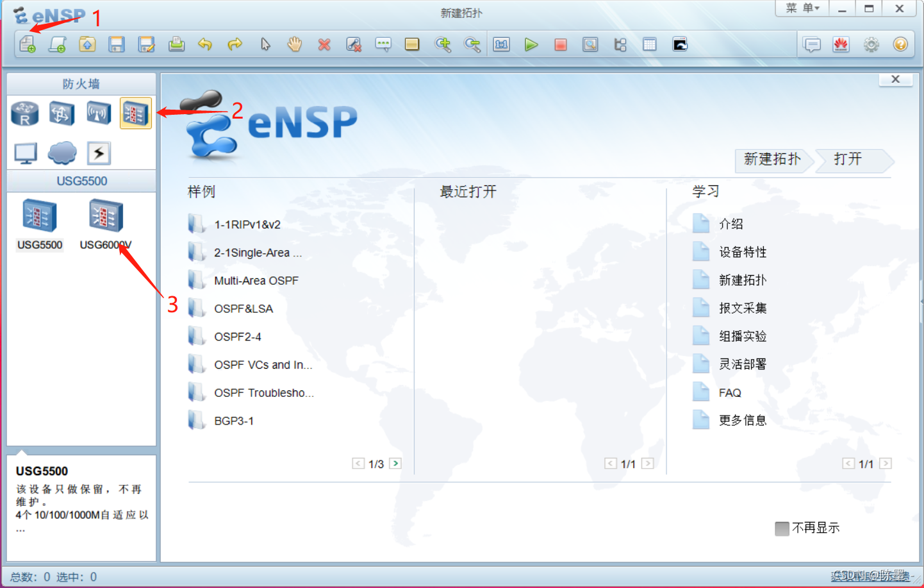Screen dimensions: 924x588
Task: Click the data capture icon
Action: [590, 44]
